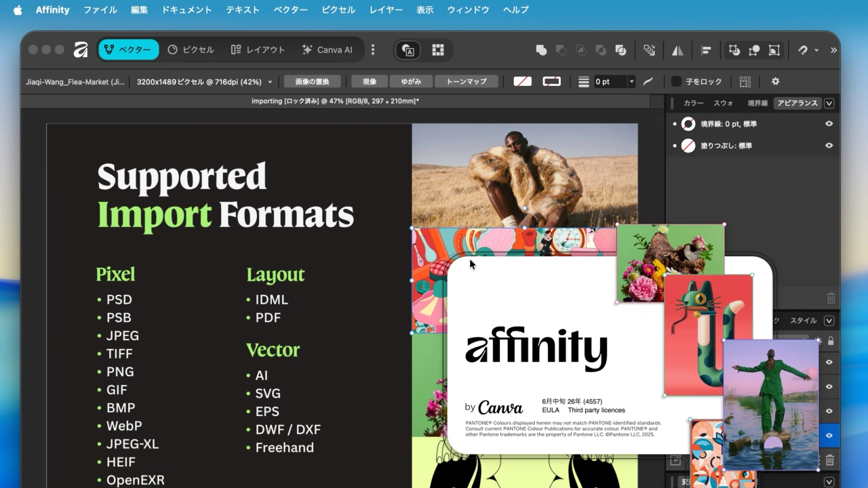Open the EULA link in the splash
868x488 pixels.
click(x=551, y=410)
